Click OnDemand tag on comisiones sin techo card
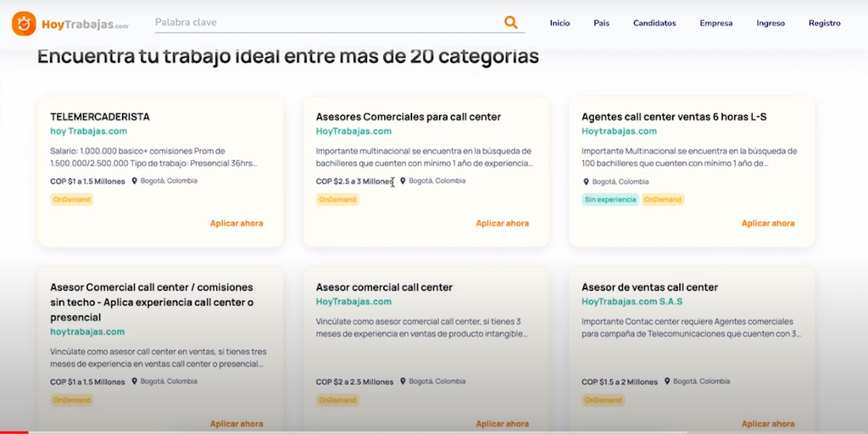 point(72,400)
